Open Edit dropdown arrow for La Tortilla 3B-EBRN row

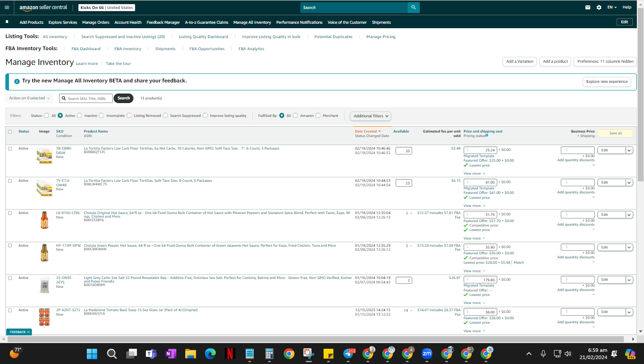pos(629,150)
